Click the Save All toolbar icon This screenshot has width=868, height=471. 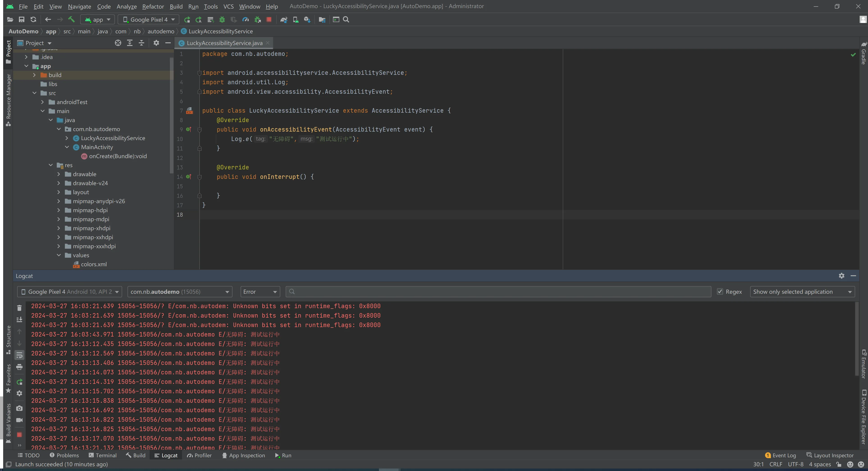pyautogui.click(x=22, y=20)
